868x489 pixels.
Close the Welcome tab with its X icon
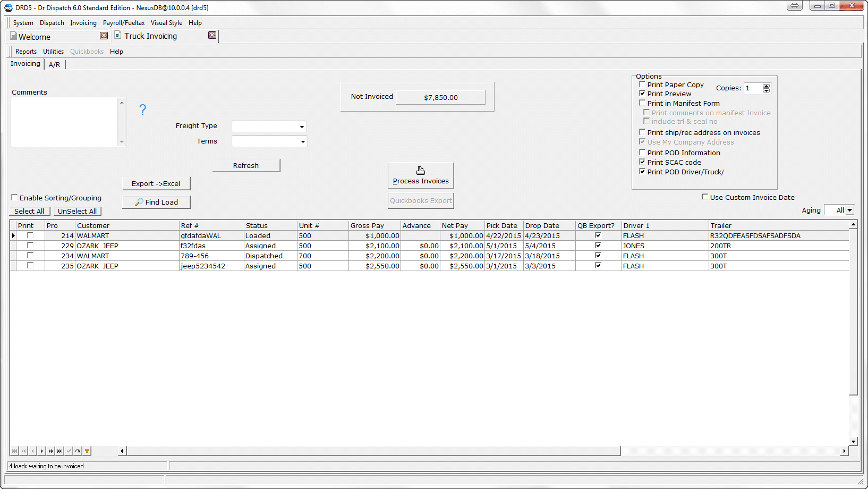coord(104,36)
